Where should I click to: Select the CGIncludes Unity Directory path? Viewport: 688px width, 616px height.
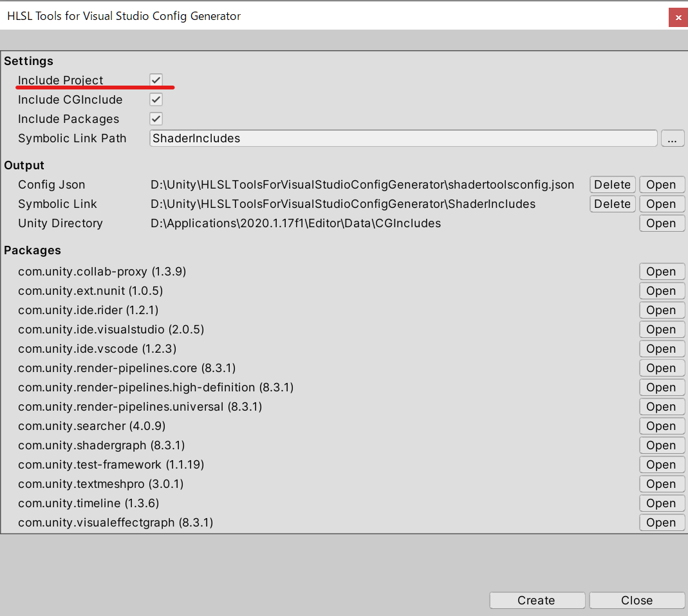click(295, 223)
